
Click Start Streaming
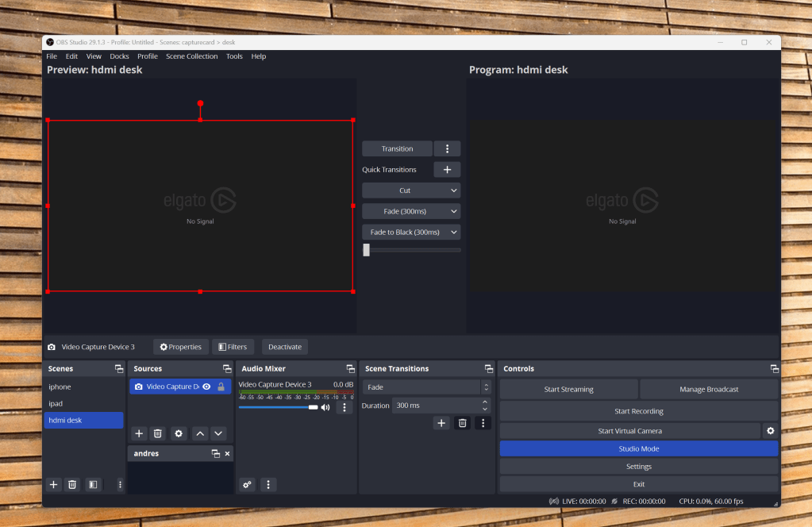(x=568, y=389)
